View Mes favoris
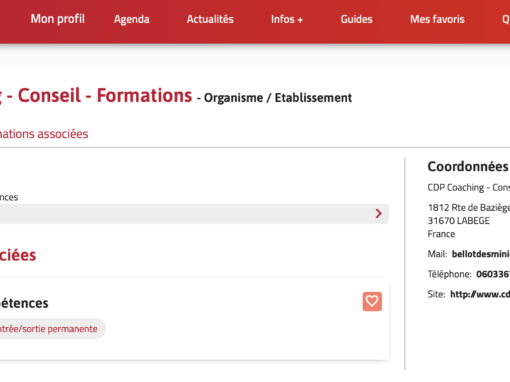Image resolution: width=510 pixels, height=382 pixels. [437, 19]
